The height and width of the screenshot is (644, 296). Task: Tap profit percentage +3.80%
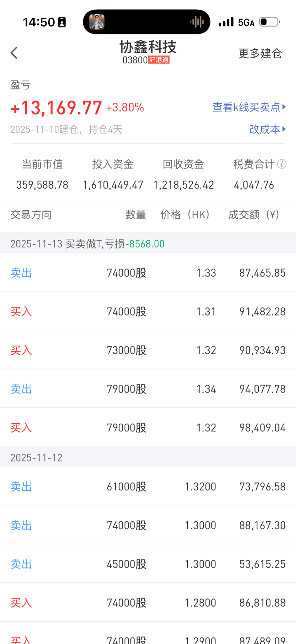[125, 108]
